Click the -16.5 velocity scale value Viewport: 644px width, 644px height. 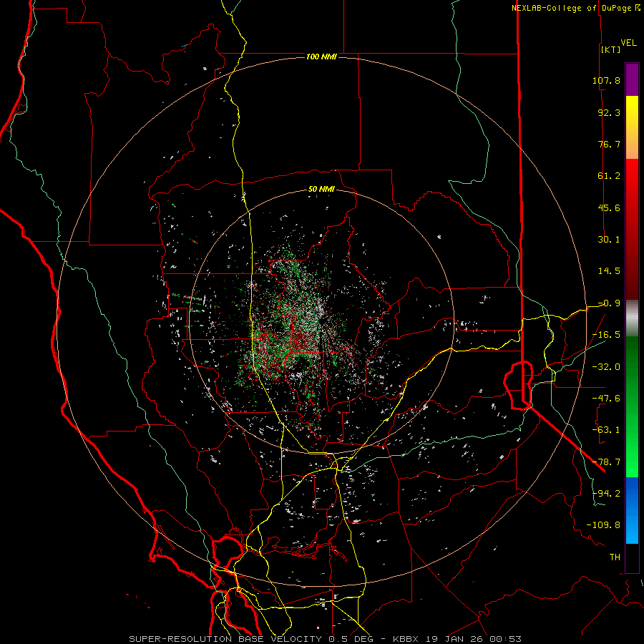point(606,335)
